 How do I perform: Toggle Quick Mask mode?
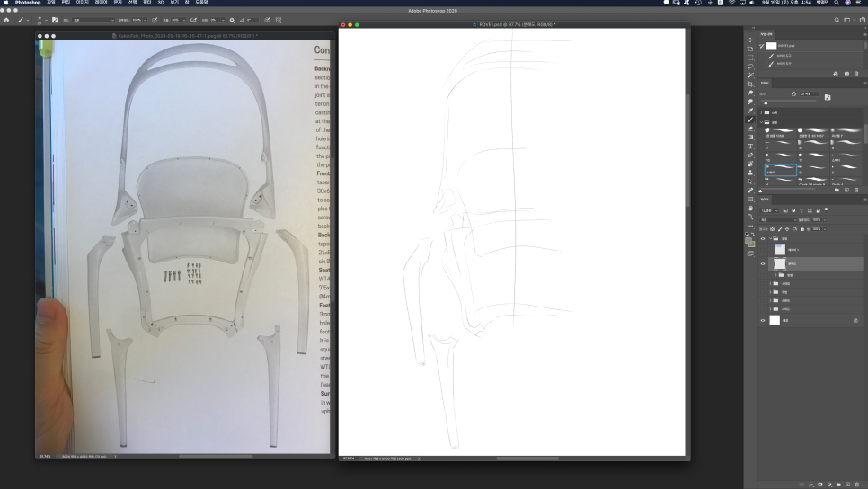(750, 253)
